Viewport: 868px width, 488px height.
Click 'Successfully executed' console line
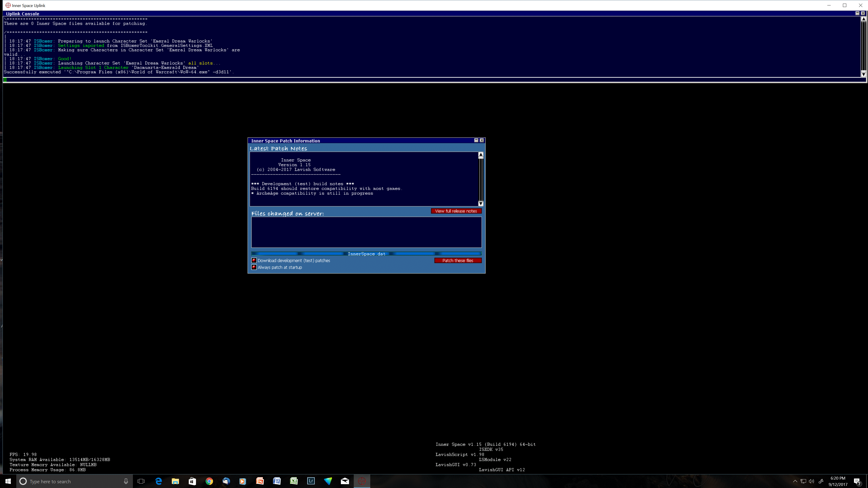119,72
